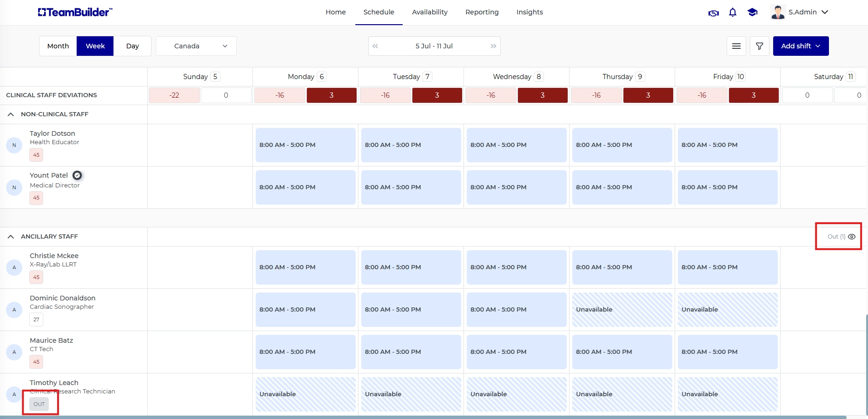The height and width of the screenshot is (419, 868).
Task: Open the Availability tab
Action: click(430, 12)
